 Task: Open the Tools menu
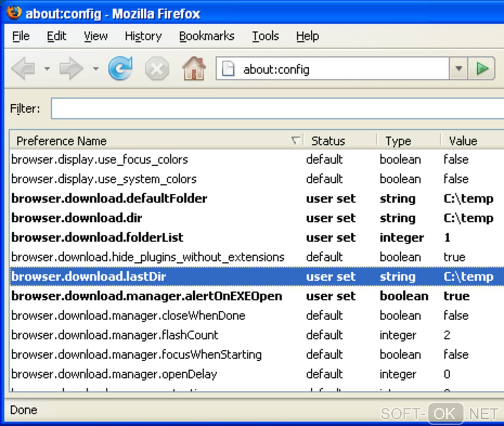click(265, 36)
